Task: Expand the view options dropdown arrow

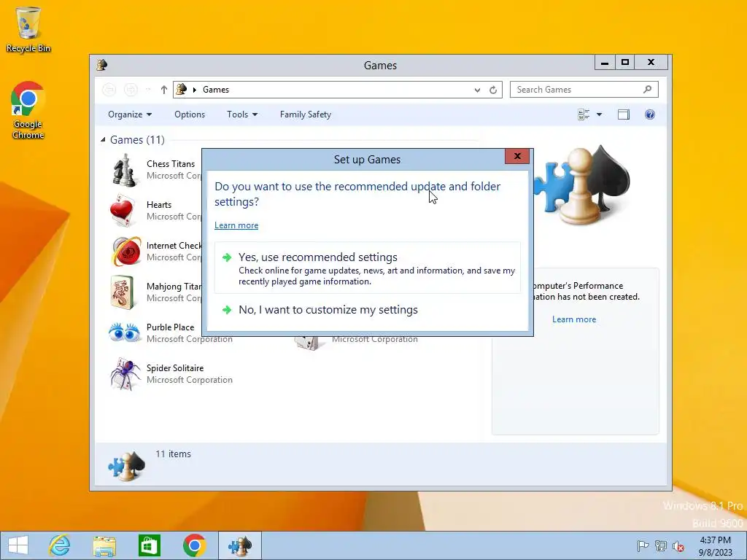Action: tap(600, 114)
